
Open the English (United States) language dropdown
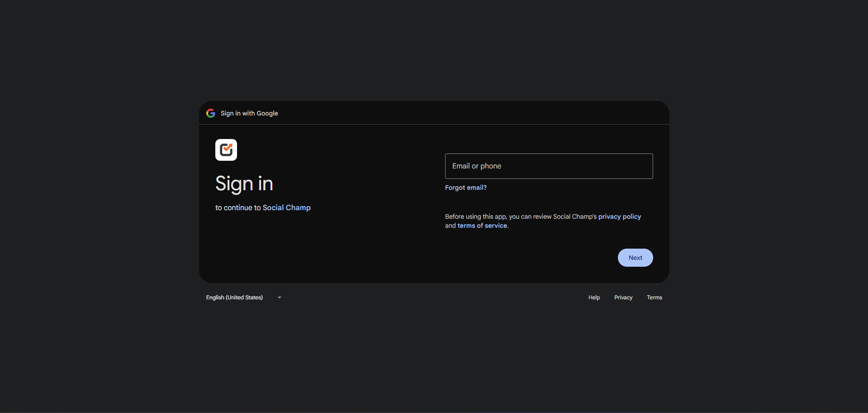[244, 298]
